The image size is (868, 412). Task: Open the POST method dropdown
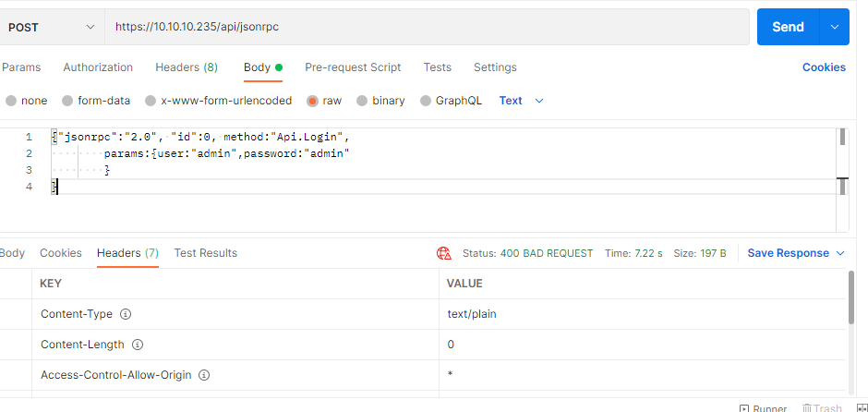point(51,27)
